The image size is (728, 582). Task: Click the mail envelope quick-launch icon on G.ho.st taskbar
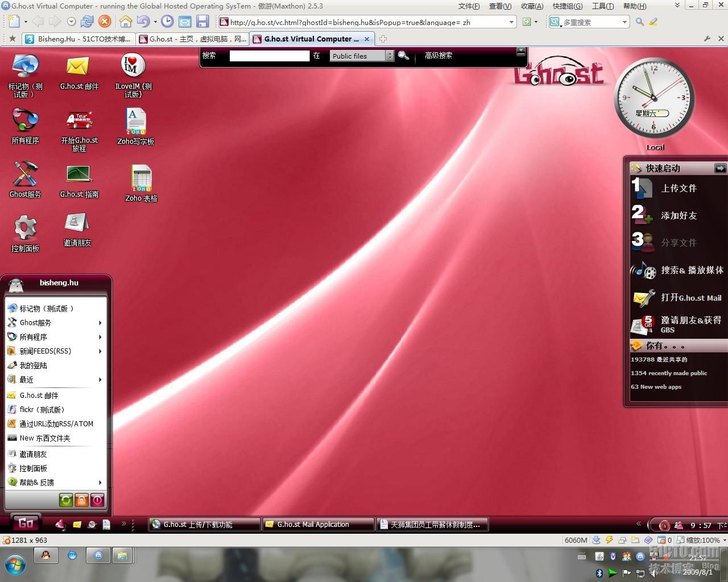point(77,524)
